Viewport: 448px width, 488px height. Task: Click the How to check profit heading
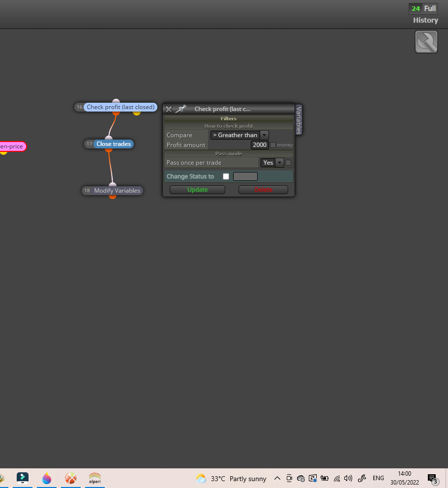coord(229,126)
